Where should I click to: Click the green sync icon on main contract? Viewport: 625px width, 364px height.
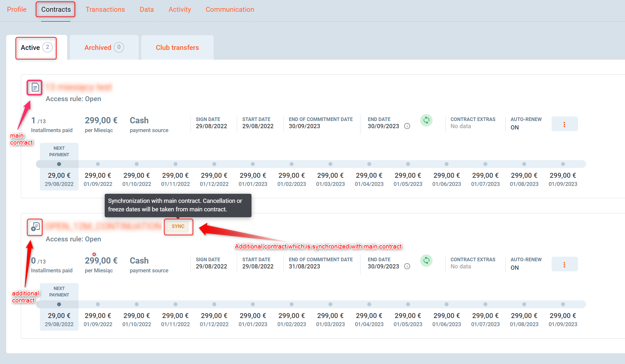(426, 120)
